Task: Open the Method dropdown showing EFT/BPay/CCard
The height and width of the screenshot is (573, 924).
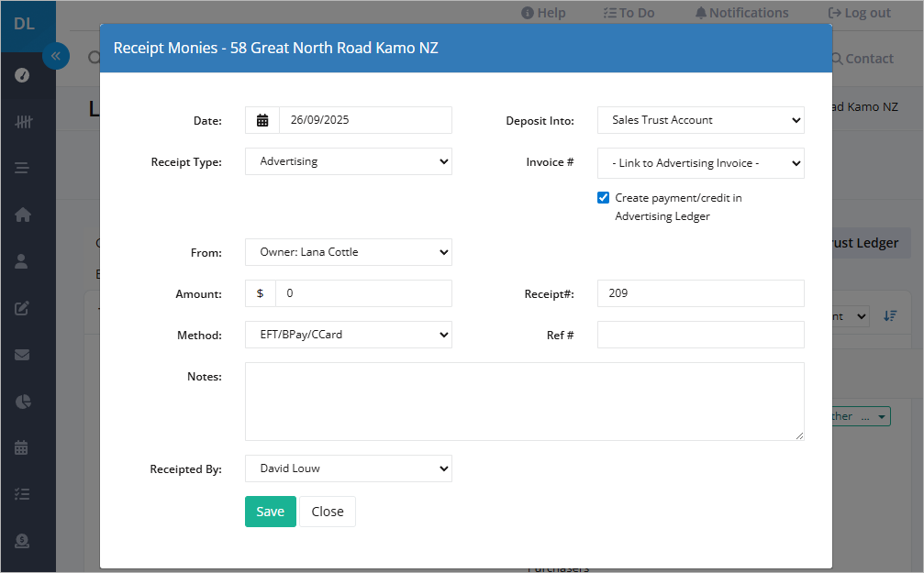Action: (349, 335)
